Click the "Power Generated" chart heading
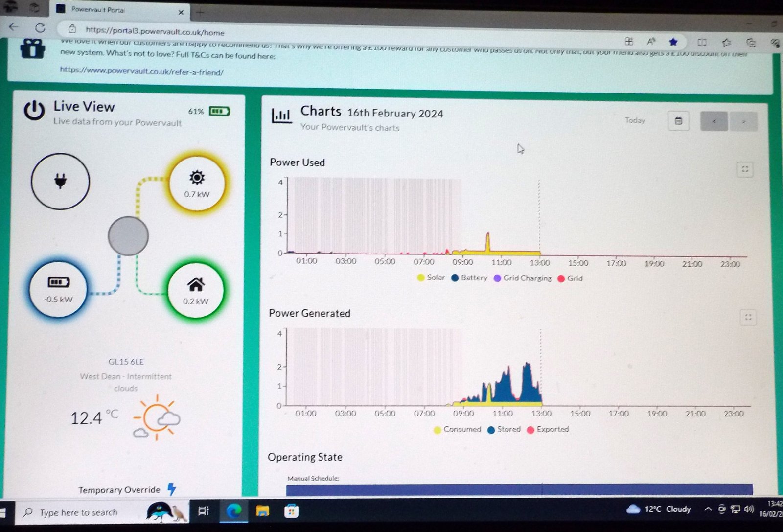Image resolution: width=783 pixels, height=532 pixels. [309, 313]
